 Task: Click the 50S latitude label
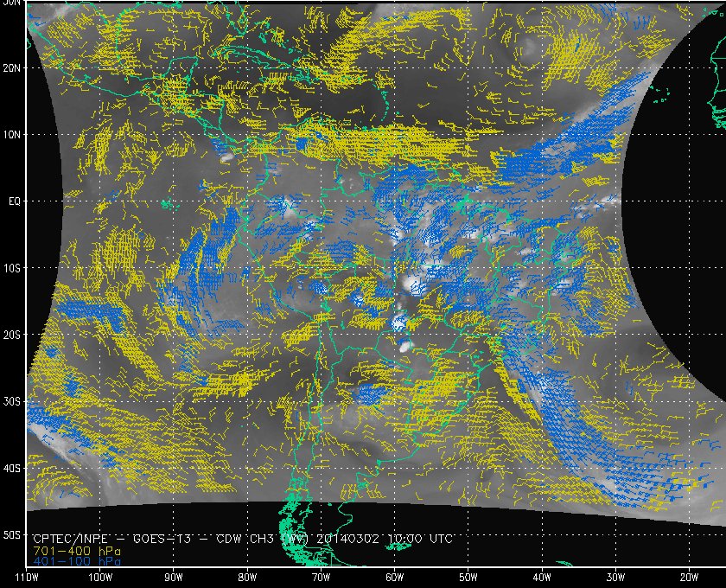pos(12,534)
